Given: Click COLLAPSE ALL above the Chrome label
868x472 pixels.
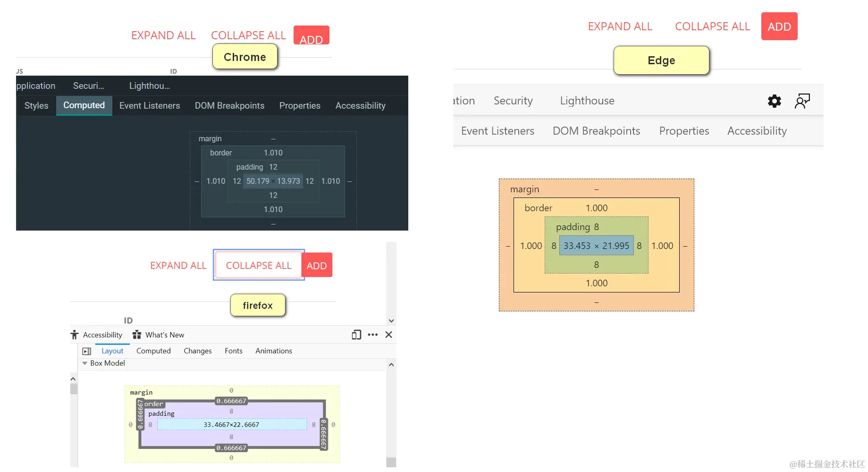Looking at the screenshot, I should [x=248, y=35].
